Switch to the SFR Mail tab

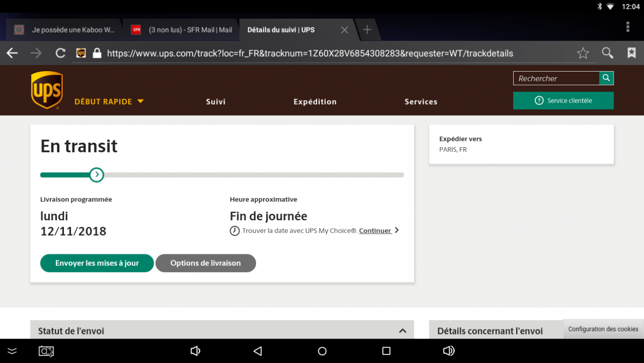(x=182, y=30)
